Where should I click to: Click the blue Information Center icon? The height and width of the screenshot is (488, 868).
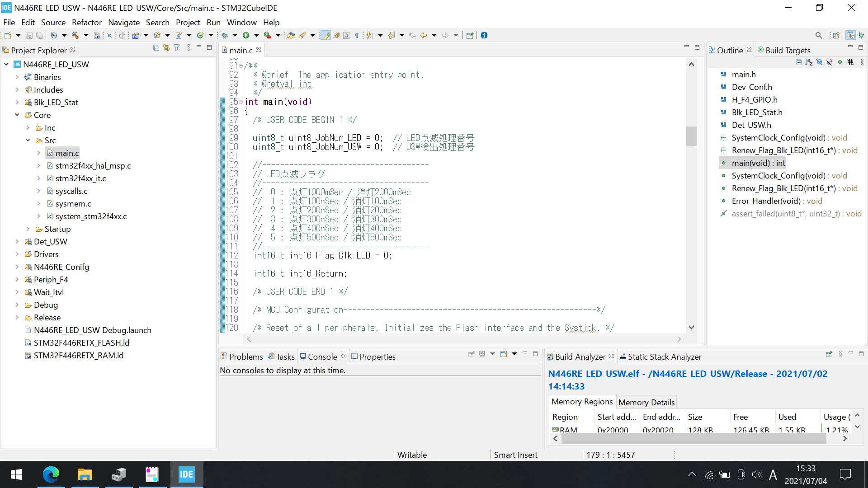(484, 35)
